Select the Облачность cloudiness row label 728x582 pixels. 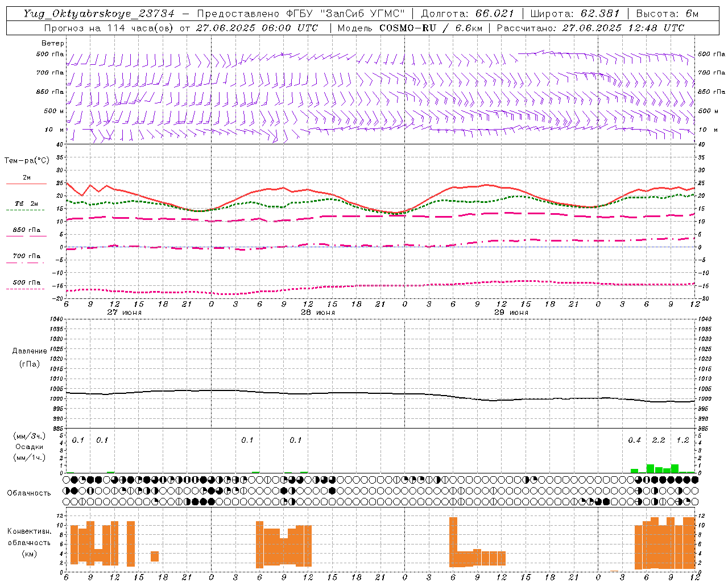[28, 493]
